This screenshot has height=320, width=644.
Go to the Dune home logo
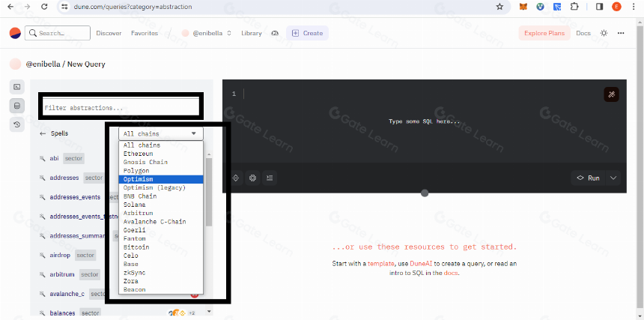pyautogui.click(x=15, y=33)
